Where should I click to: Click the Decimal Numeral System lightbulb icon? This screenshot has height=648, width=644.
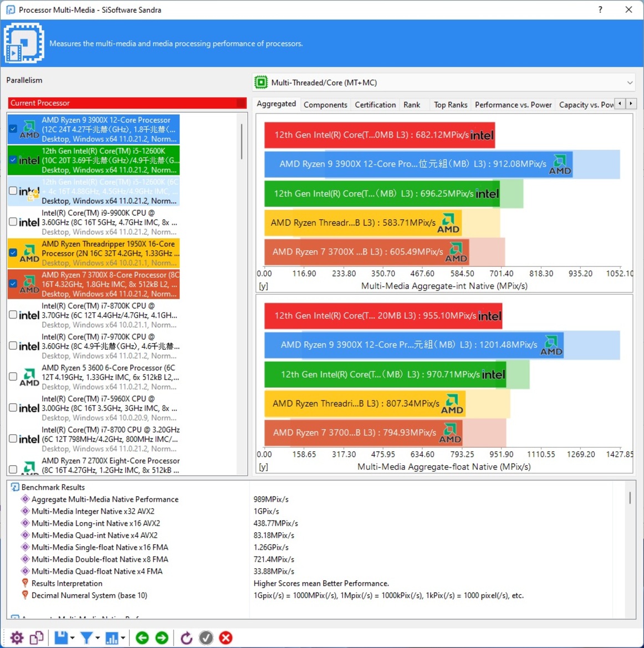(25, 595)
